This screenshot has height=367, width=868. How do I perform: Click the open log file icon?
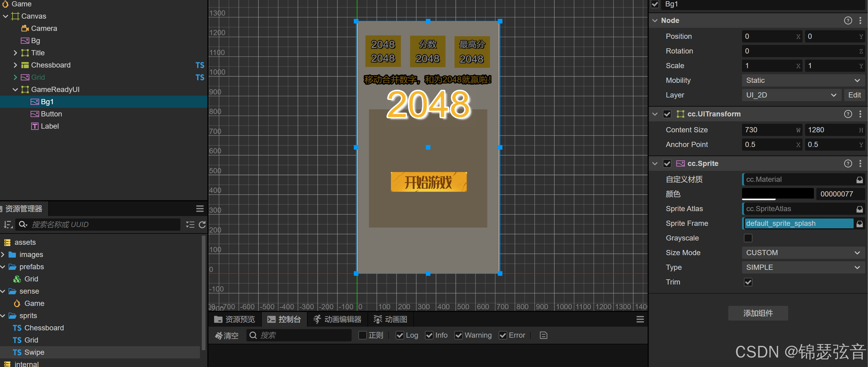pos(543,335)
